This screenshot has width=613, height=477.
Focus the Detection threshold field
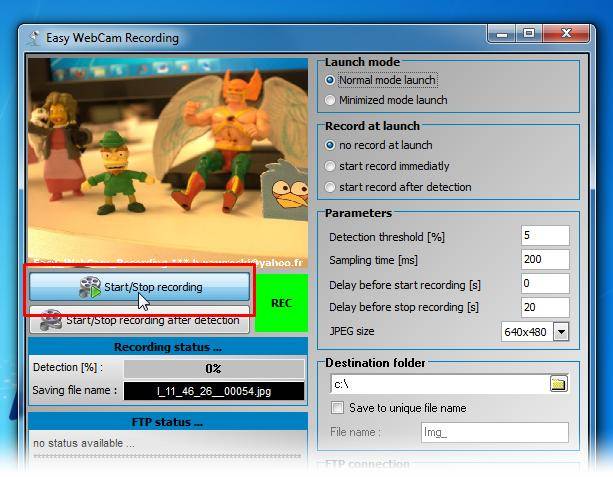(x=545, y=235)
